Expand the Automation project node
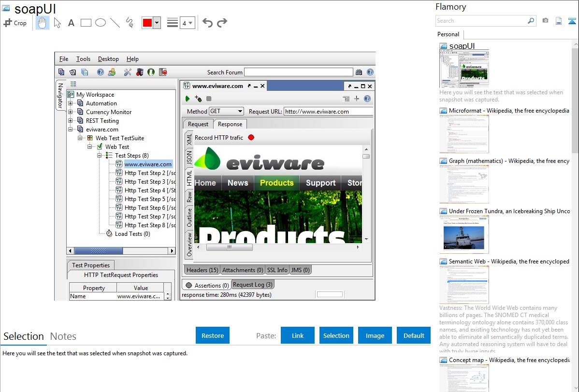This screenshot has height=392, width=579. coord(70,103)
